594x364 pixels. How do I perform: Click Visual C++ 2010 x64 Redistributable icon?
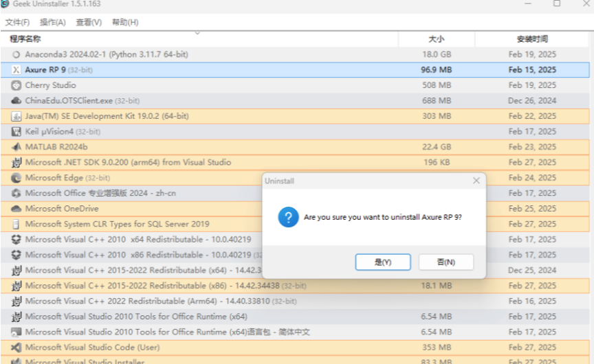pyautogui.click(x=16, y=240)
